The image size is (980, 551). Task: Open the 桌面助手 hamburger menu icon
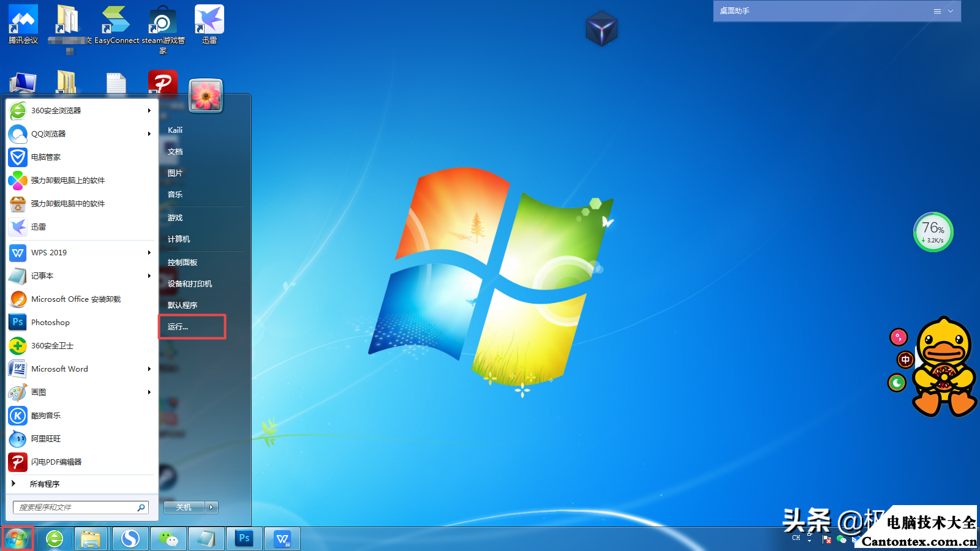[x=937, y=11]
